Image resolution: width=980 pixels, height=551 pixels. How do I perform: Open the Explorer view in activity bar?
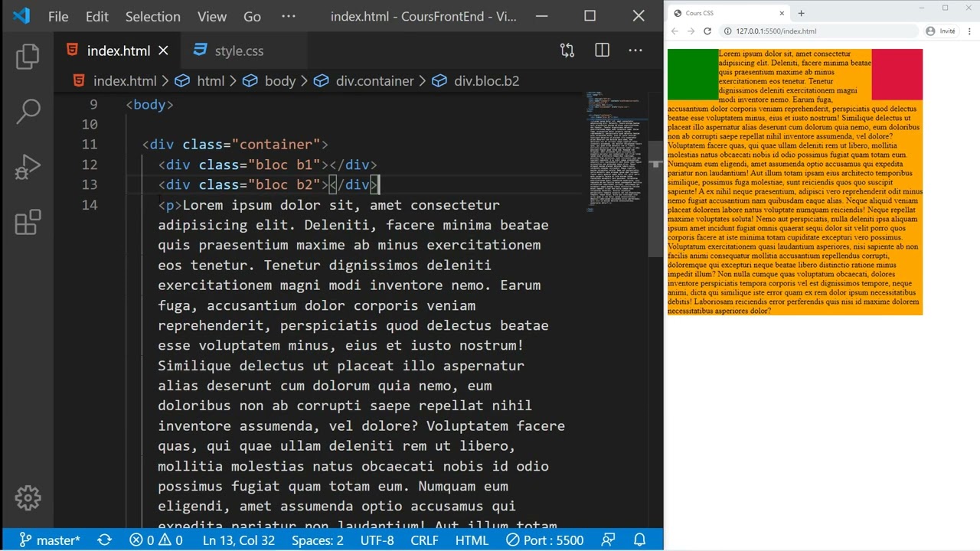[28, 57]
